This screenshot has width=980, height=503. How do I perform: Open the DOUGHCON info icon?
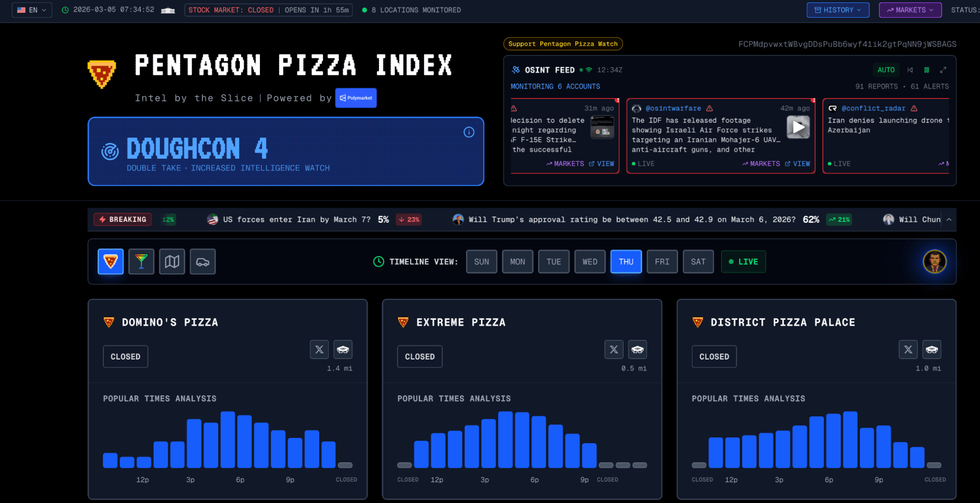469,132
